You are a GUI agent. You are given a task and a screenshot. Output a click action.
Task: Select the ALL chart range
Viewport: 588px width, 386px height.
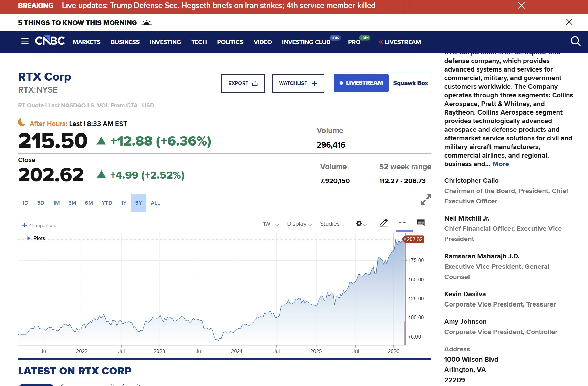(x=155, y=203)
